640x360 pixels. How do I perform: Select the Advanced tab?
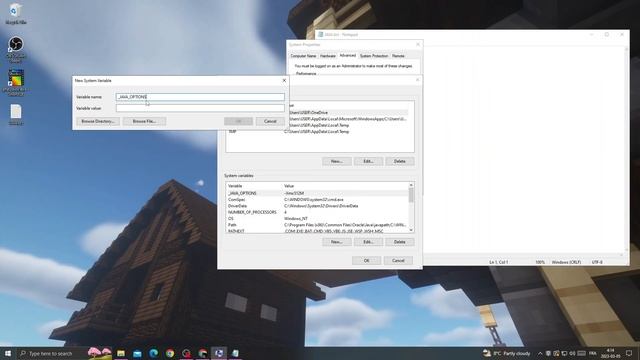[x=348, y=56]
